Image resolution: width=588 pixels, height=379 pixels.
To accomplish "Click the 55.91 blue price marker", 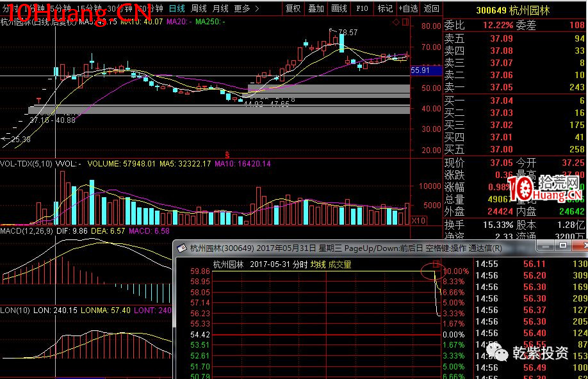I will tap(426, 70).
